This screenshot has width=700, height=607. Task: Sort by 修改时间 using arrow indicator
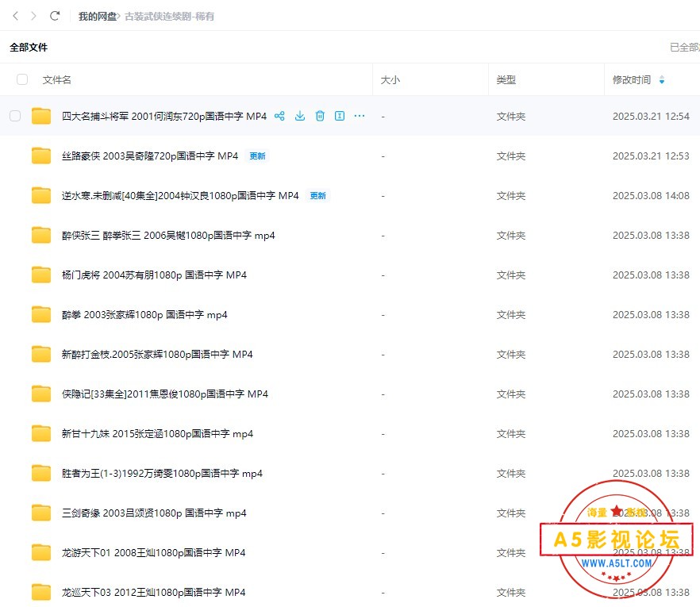662,80
